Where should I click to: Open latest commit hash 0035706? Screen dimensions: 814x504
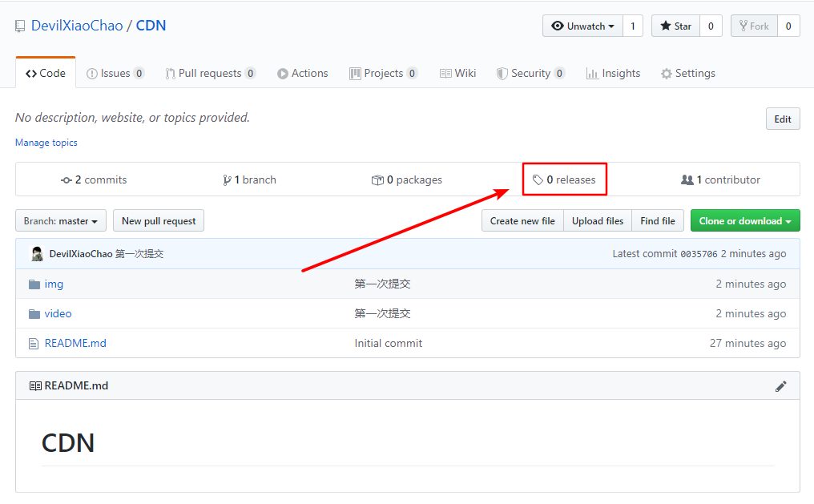[x=698, y=254]
